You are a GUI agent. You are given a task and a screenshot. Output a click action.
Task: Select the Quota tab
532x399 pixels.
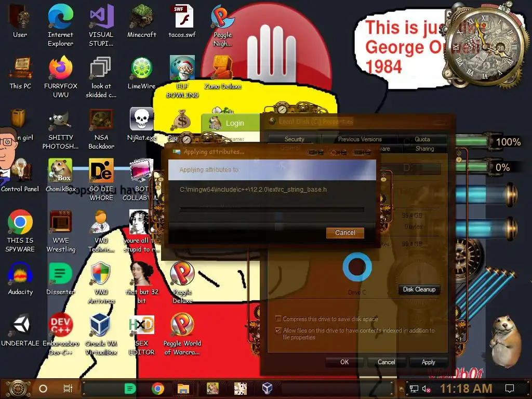pos(422,139)
